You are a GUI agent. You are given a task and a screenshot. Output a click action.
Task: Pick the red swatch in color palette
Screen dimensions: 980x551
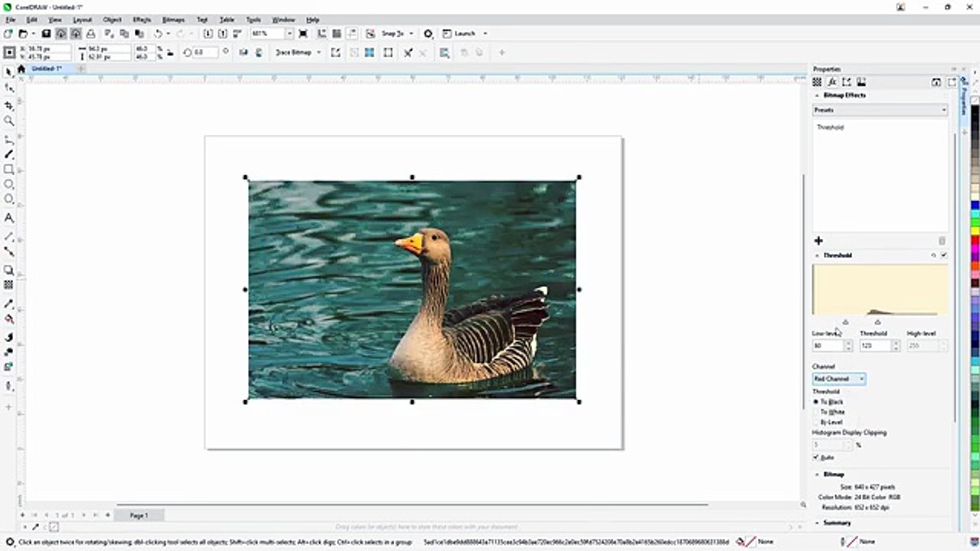click(975, 242)
